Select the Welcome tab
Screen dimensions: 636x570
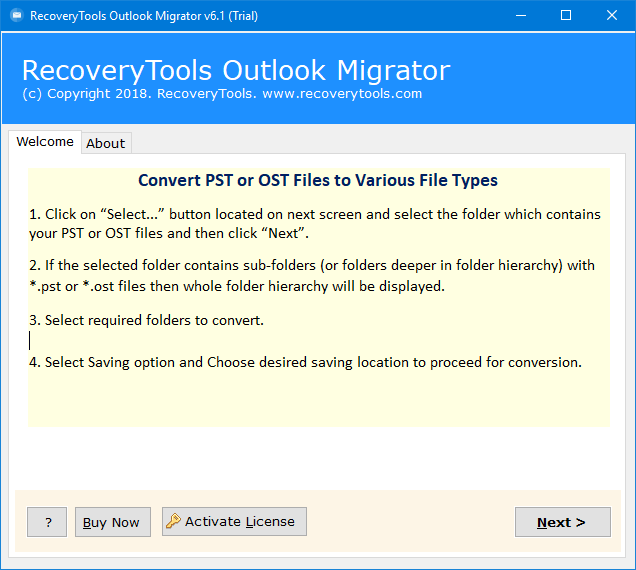pos(45,142)
